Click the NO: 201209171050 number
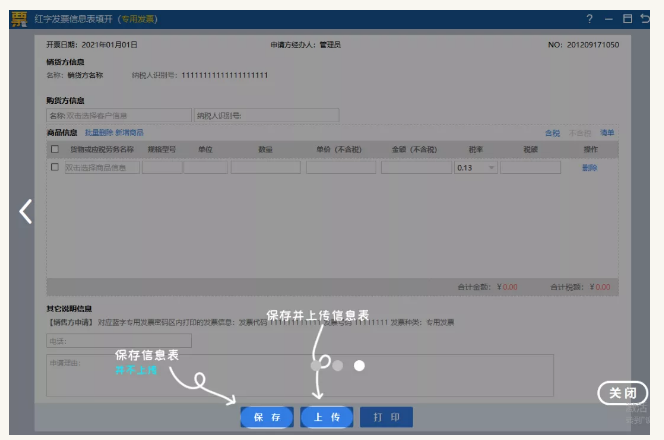This screenshot has width=664, height=440. (x=583, y=44)
